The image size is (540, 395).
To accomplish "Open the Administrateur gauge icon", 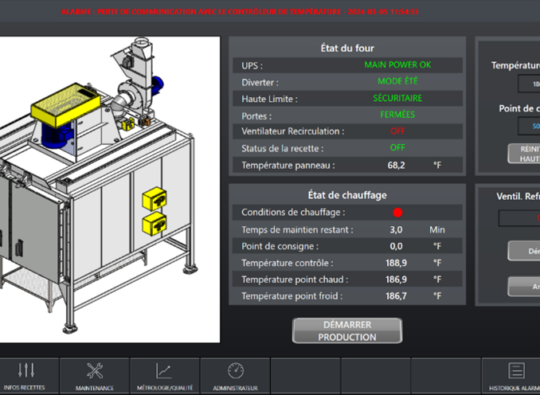I will pos(236,371).
